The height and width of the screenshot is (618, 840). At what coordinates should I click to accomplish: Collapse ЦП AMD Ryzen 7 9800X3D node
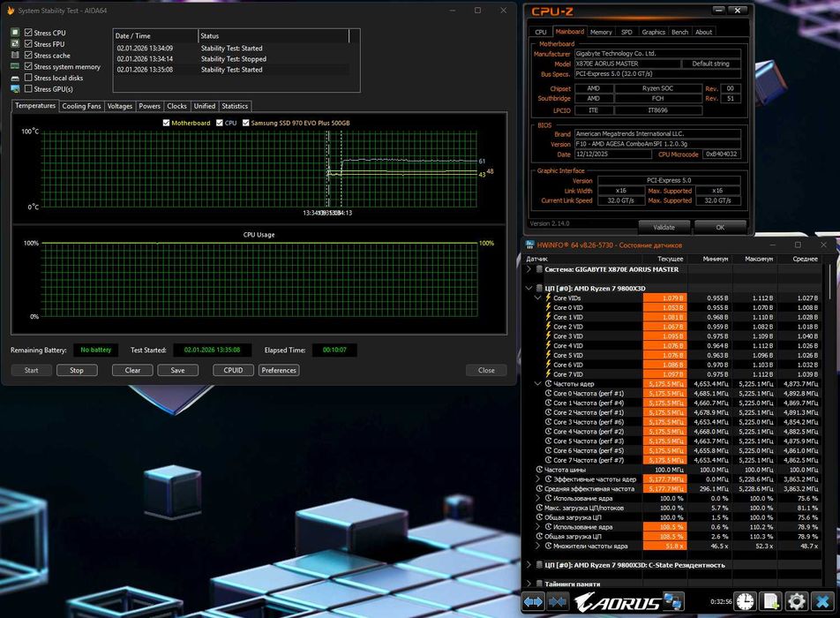coord(529,289)
